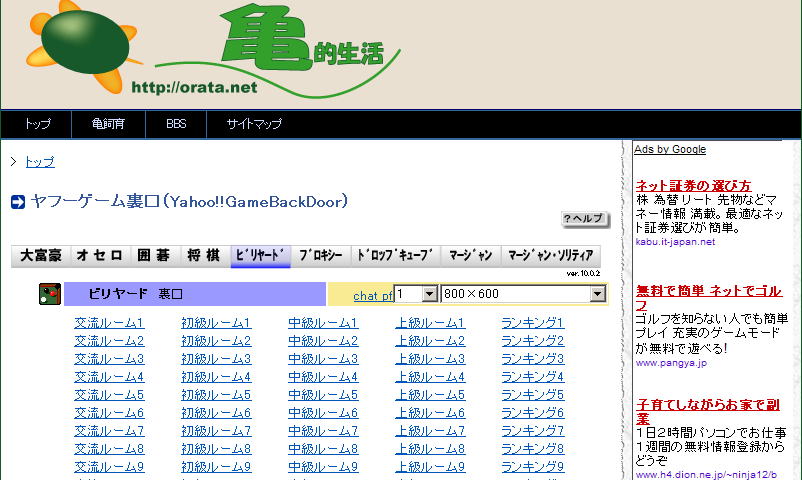
Task: Open the ランキング3 link
Action: (532, 359)
